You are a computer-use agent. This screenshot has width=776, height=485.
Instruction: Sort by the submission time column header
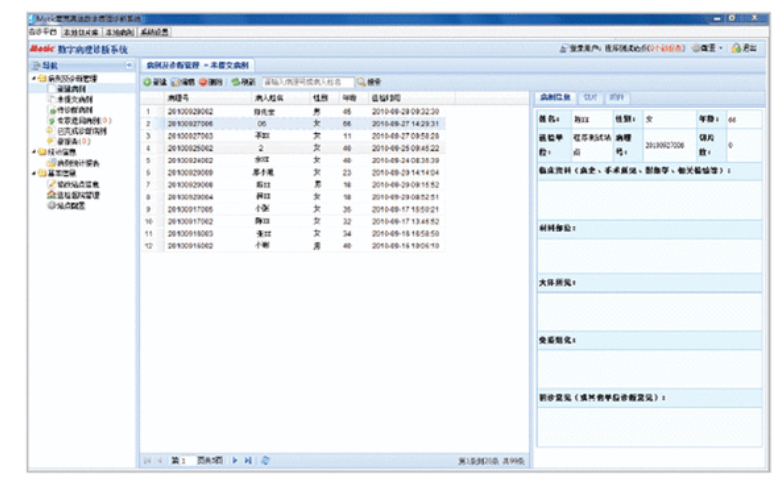[412, 98]
